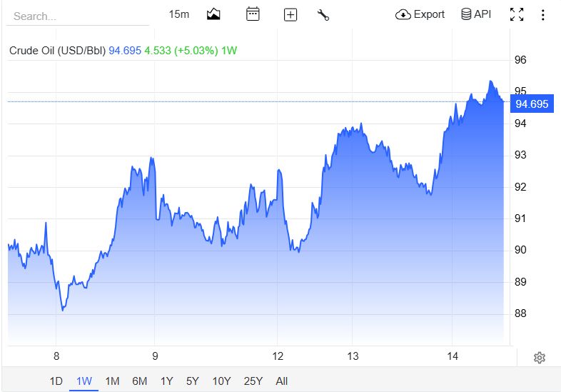This screenshot has height=392, width=561.
Task: Select the 1W time range
Action: 84,381
